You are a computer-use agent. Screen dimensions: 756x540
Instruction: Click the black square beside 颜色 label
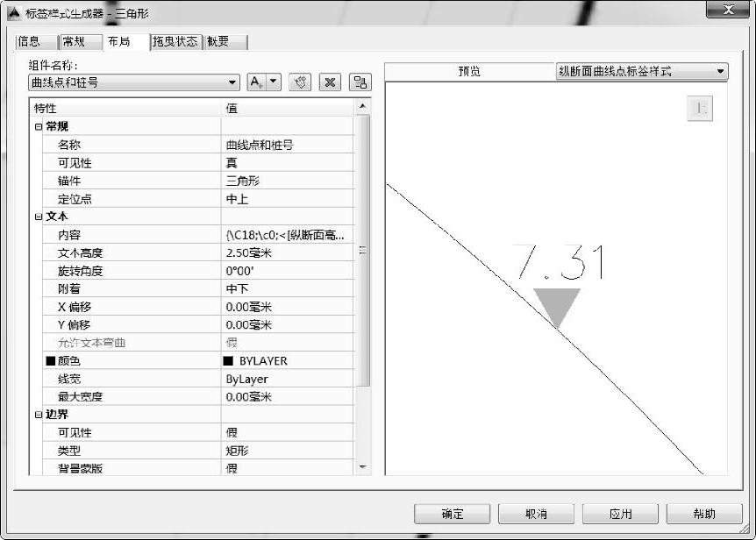pyautogui.click(x=51, y=361)
